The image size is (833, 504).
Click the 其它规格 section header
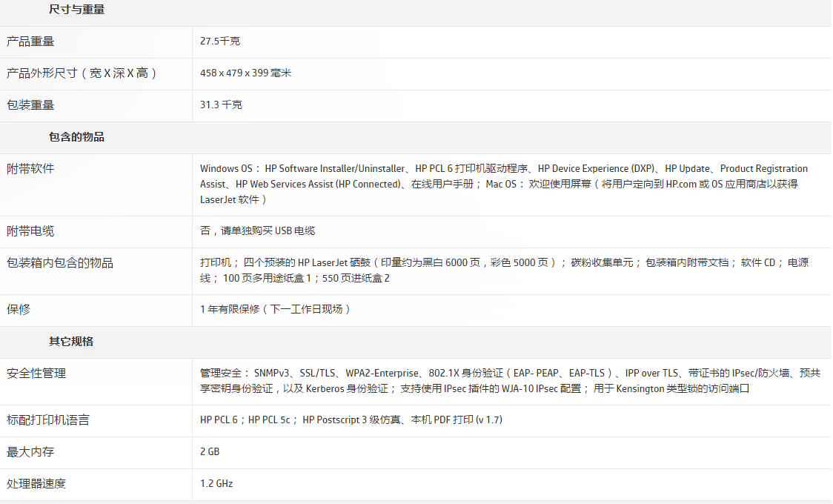[71, 342]
